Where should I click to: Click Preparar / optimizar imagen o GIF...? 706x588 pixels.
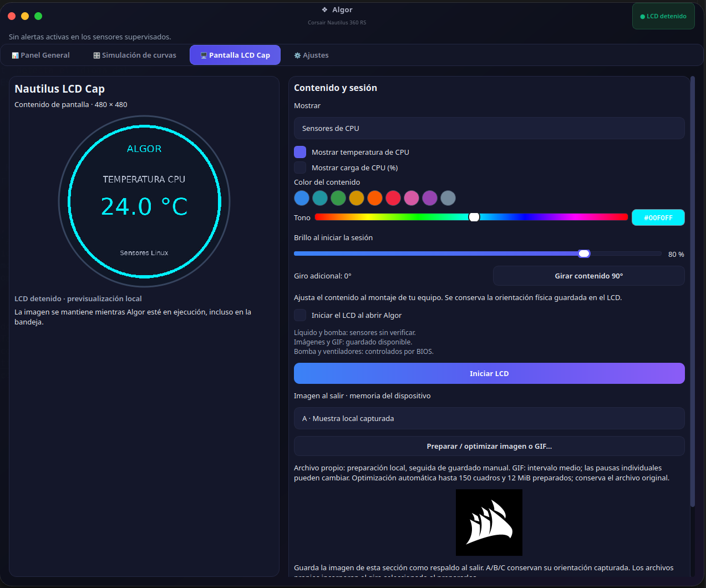[489, 446]
